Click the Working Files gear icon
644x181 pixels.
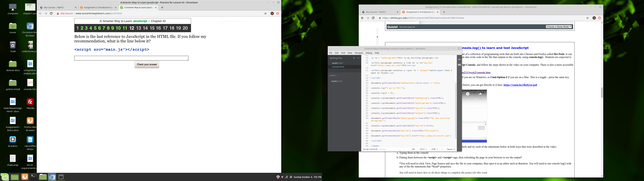(x=354, y=58)
